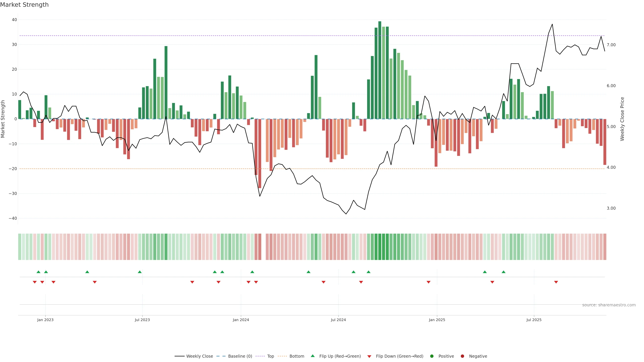644x362 pixels.
Task: Toggle the Top legend entry
Action: pos(271,356)
